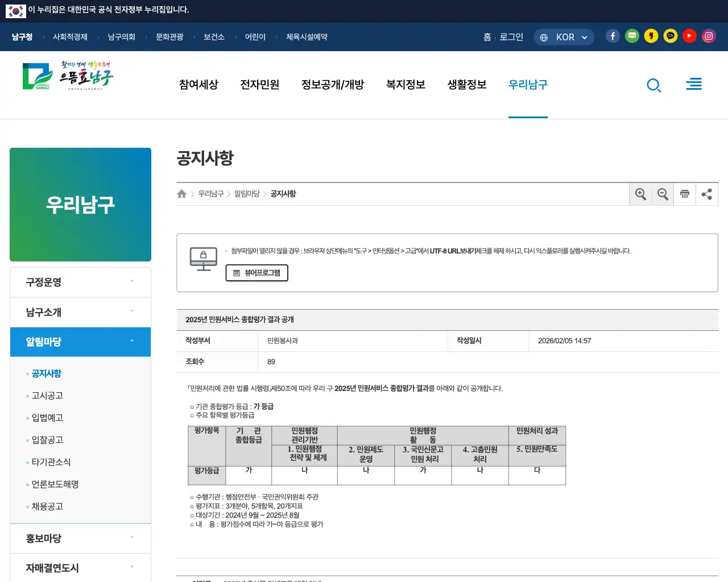Expand the 구정운영 sidebar section
The height and width of the screenshot is (582, 728).
[x=80, y=282]
